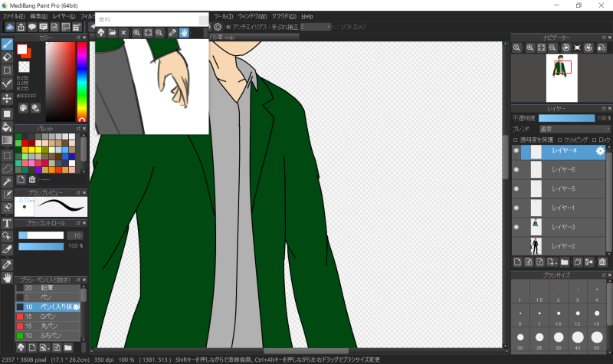Enable 透明度を保護 checkbox
This screenshot has height=364, width=613.
point(516,140)
